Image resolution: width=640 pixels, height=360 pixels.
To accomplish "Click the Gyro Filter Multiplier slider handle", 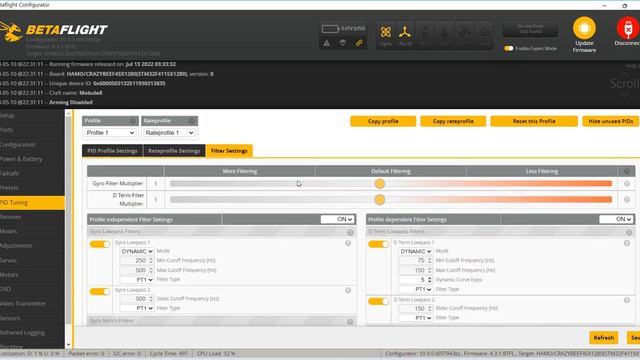I will (x=380, y=184).
